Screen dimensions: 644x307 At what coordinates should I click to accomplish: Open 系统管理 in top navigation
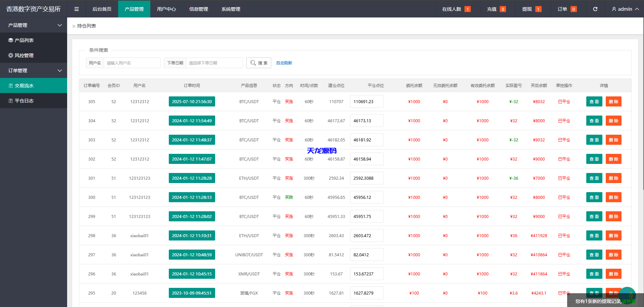pyautogui.click(x=231, y=9)
